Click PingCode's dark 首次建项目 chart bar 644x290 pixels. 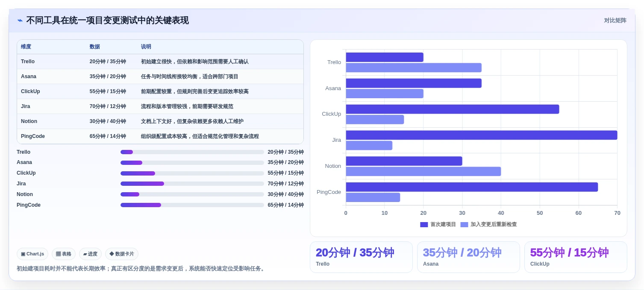(x=472, y=187)
